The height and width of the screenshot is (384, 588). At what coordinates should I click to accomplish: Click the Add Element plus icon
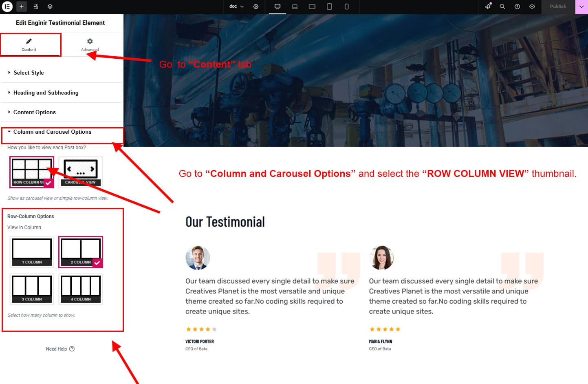tap(22, 7)
